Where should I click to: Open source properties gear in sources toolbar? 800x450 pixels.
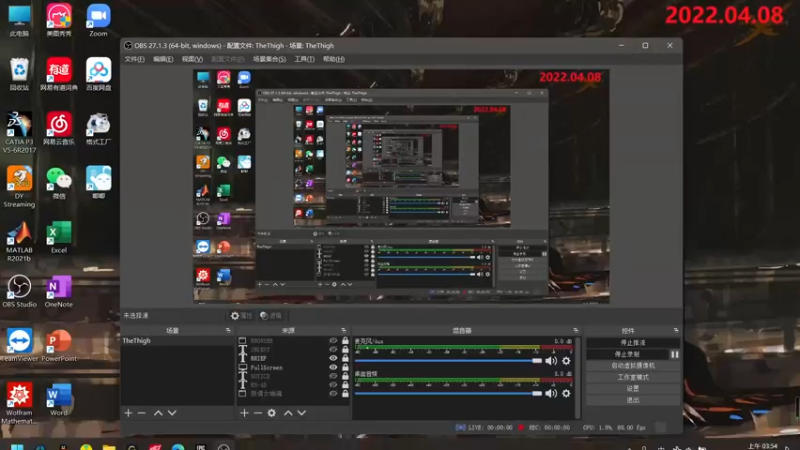coord(272,413)
